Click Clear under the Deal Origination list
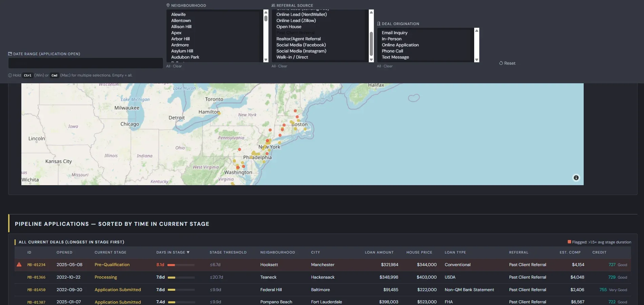 pyautogui.click(x=388, y=66)
